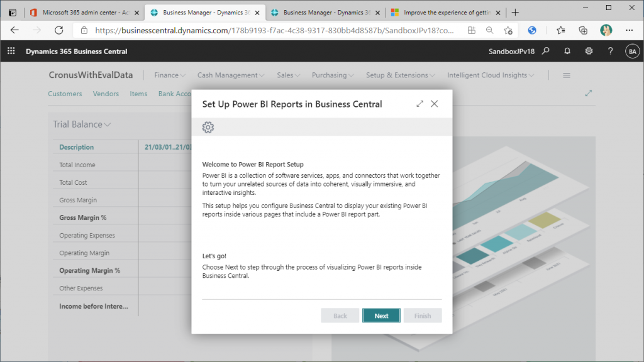Click the browser address bar URL
Viewport: 644px width, 362px height.
click(274, 30)
